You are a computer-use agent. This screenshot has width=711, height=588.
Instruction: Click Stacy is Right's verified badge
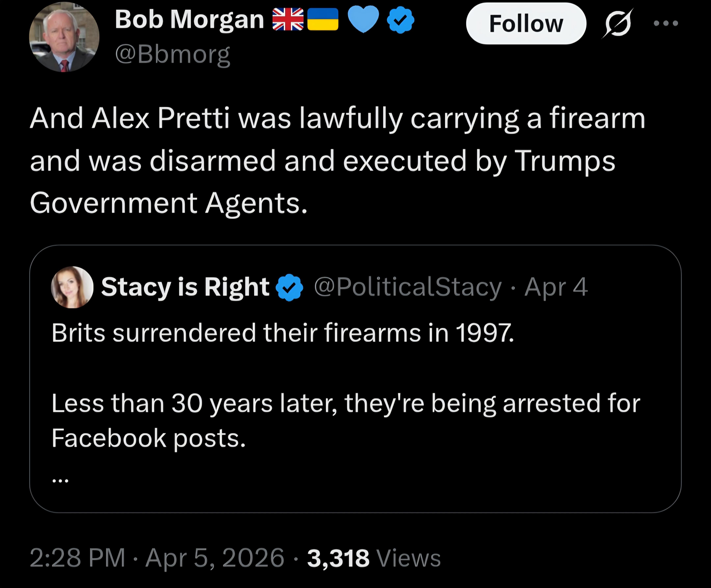click(289, 288)
